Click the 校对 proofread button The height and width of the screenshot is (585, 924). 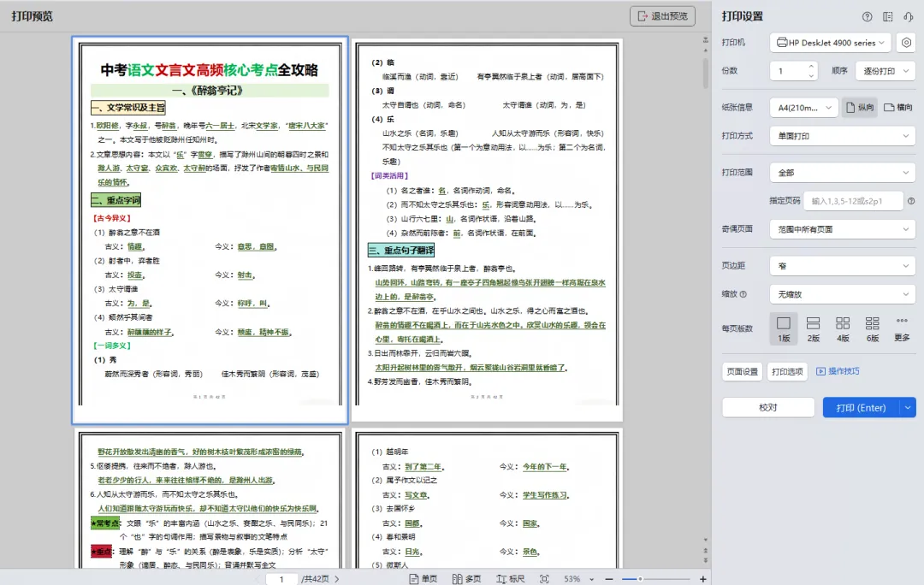click(x=767, y=408)
